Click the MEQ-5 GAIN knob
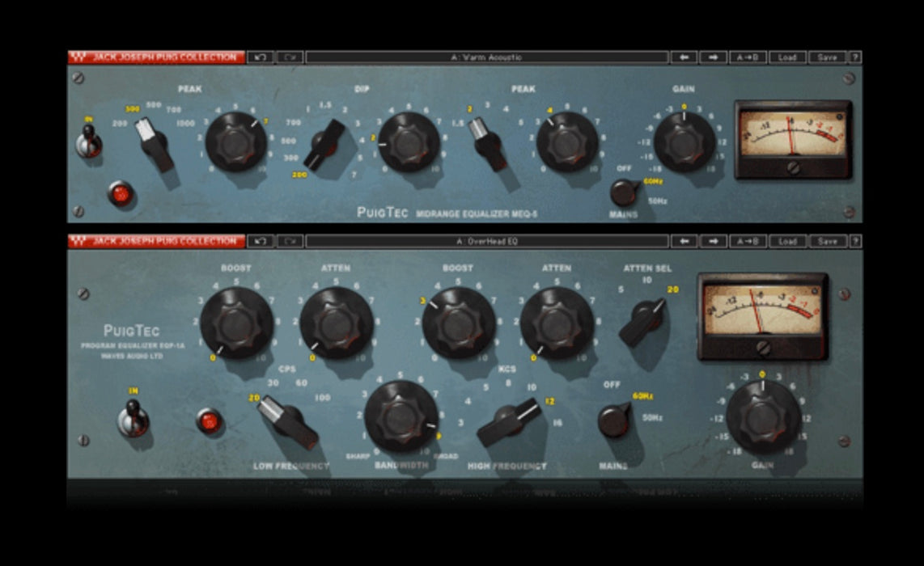The height and width of the screenshot is (566, 924). (x=684, y=142)
